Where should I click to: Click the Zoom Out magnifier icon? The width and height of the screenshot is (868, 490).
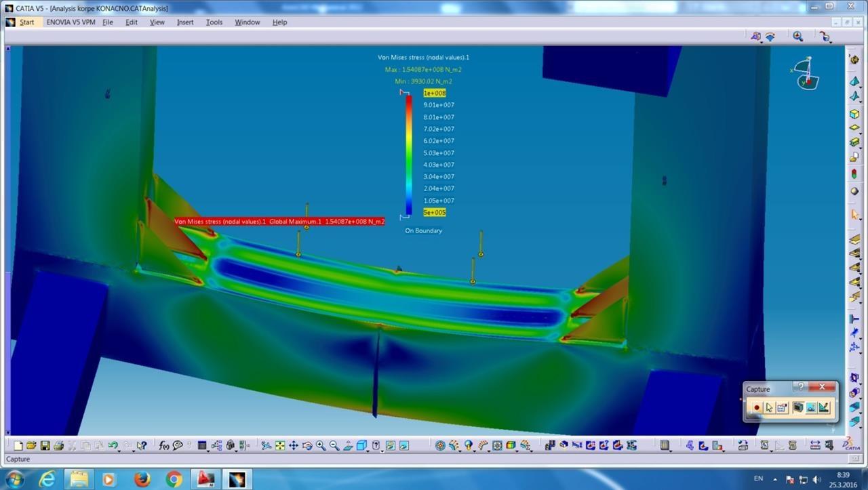click(334, 445)
